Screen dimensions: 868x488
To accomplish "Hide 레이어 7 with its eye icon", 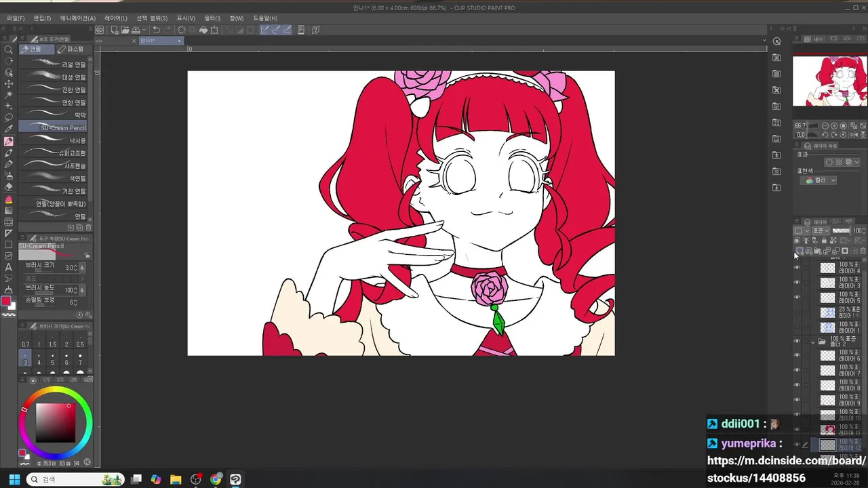I will [x=797, y=371].
